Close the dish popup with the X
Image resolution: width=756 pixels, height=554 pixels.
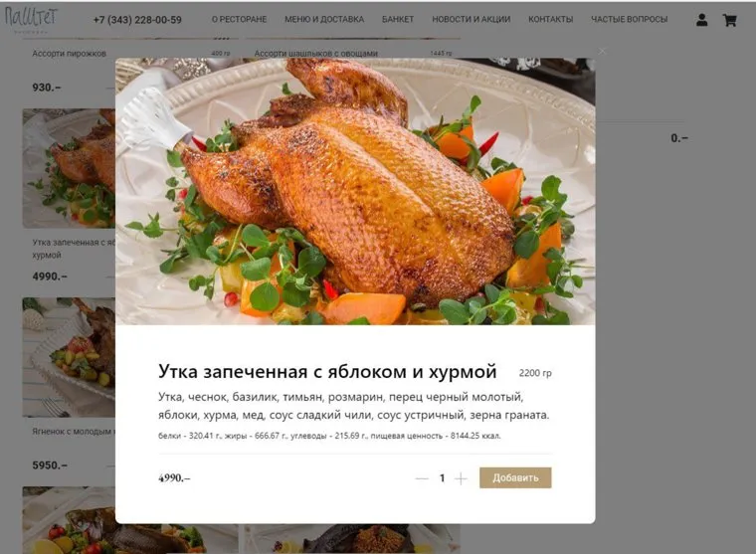(602, 51)
